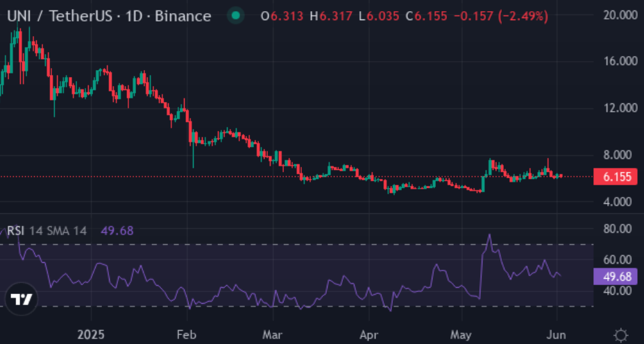Viewport: 644px width, 344px height.
Task: Click the 8.000 price axis label
Action: point(618,155)
